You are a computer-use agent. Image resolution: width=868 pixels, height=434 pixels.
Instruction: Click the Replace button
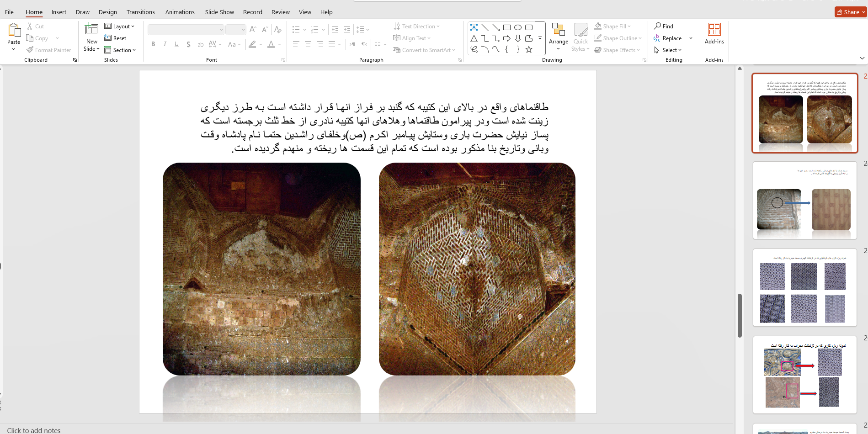click(671, 38)
